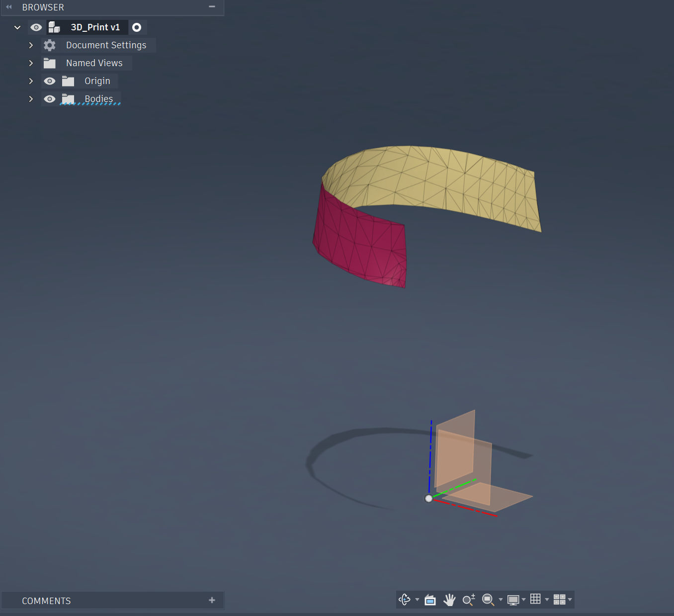The image size is (674, 616).
Task: Open the Viewports dropdown arrow
Action: (570, 600)
